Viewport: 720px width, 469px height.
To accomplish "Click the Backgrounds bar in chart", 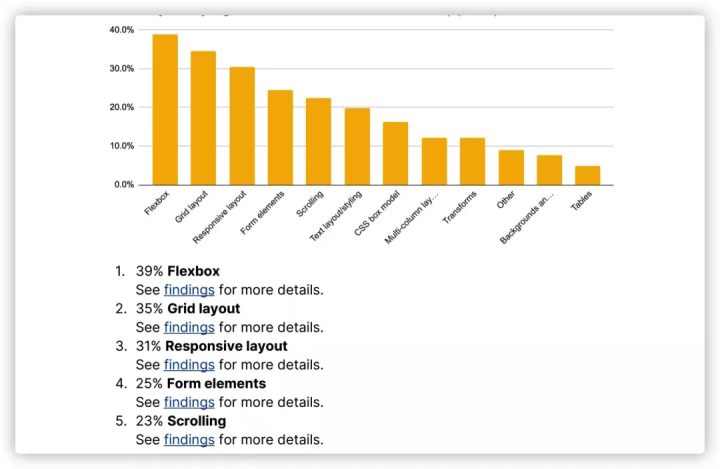I will coord(549,170).
